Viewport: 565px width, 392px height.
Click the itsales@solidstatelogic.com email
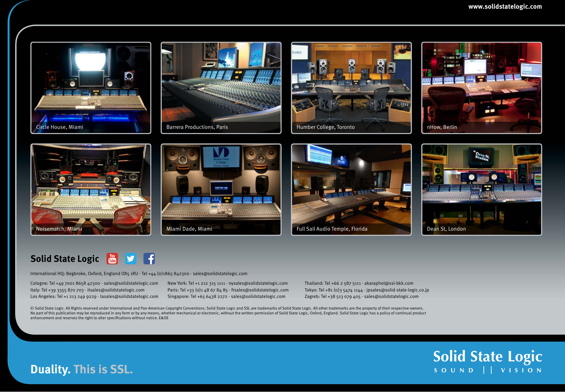pyautogui.click(x=116, y=290)
